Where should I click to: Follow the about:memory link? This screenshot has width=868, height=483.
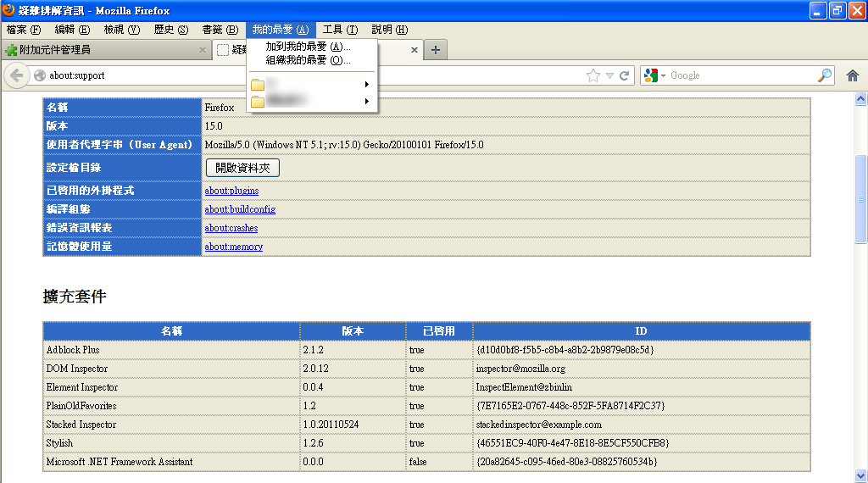point(233,247)
